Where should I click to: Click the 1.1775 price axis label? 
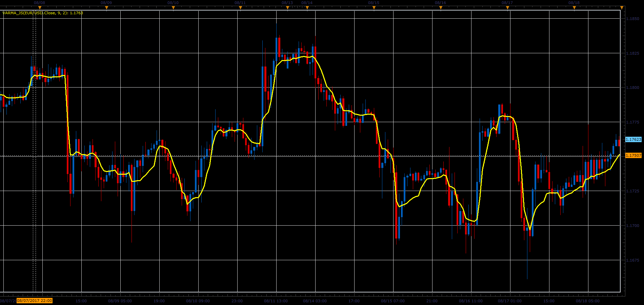[x=632, y=122]
